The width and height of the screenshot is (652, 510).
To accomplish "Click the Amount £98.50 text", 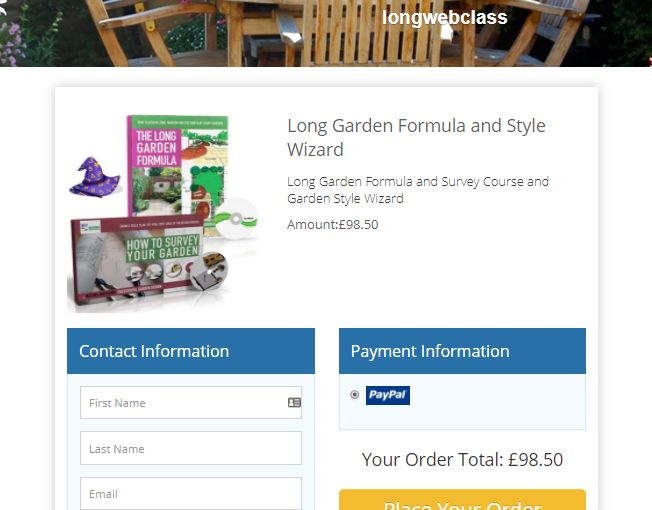I will pyautogui.click(x=333, y=224).
